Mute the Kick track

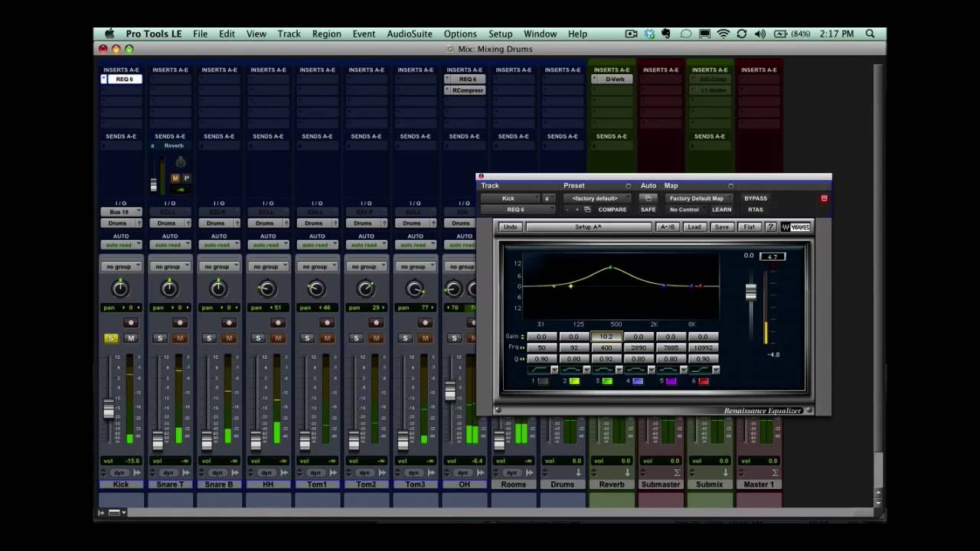pos(131,338)
